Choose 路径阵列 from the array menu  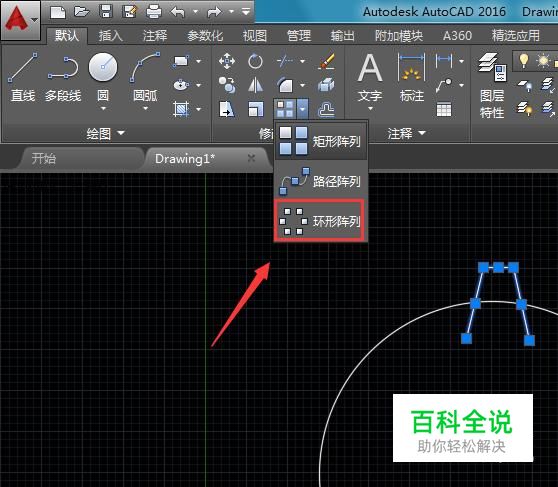(x=320, y=181)
